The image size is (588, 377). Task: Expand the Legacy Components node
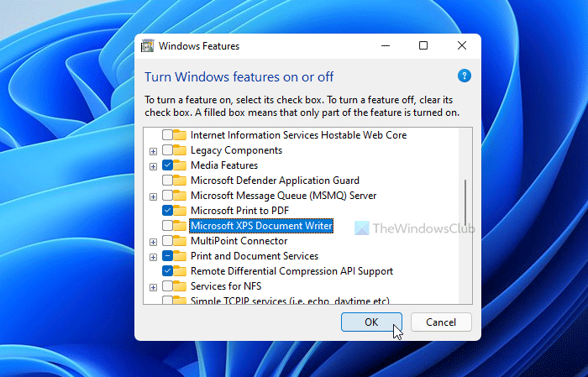pyautogui.click(x=153, y=151)
